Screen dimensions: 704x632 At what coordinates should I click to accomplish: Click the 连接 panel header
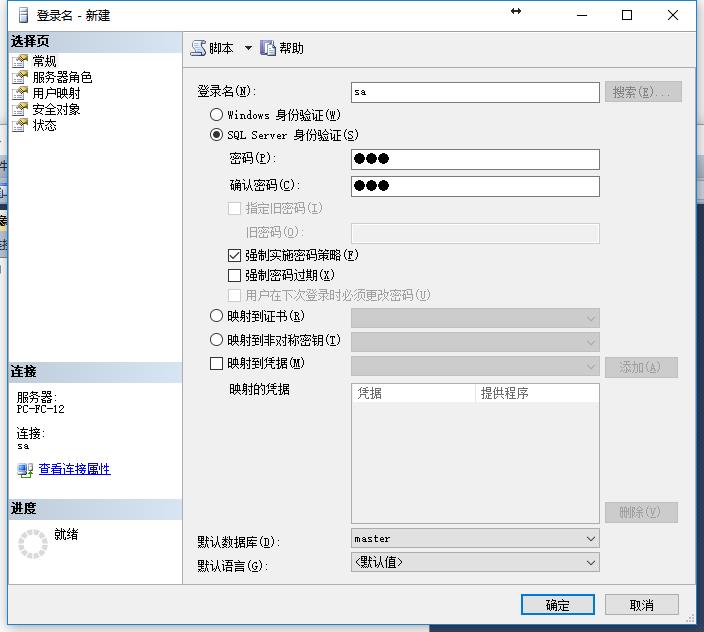[95, 372]
